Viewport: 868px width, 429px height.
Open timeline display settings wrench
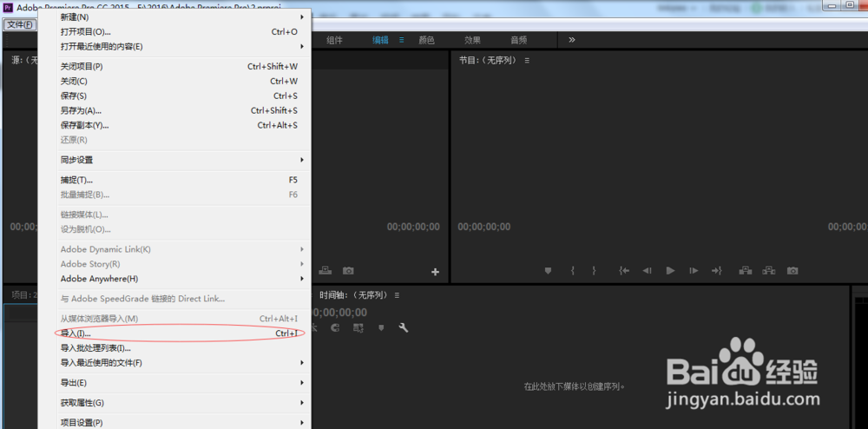tap(404, 327)
